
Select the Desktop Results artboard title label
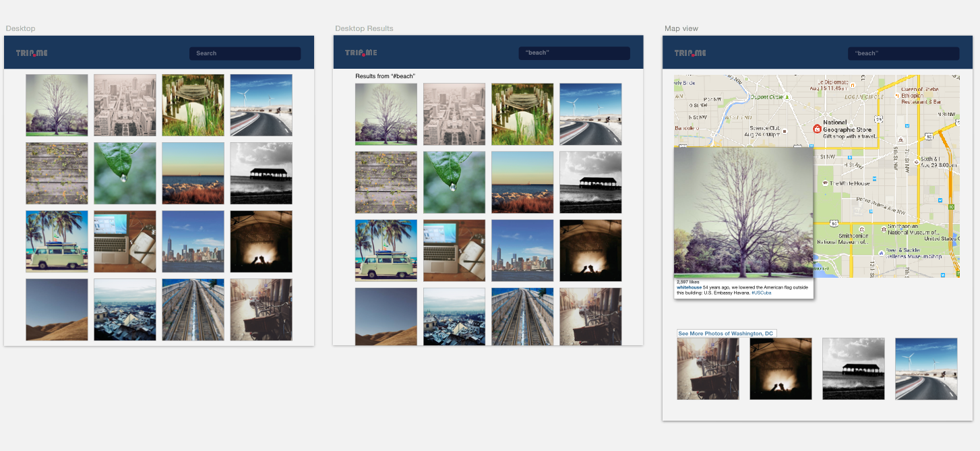coord(364,28)
